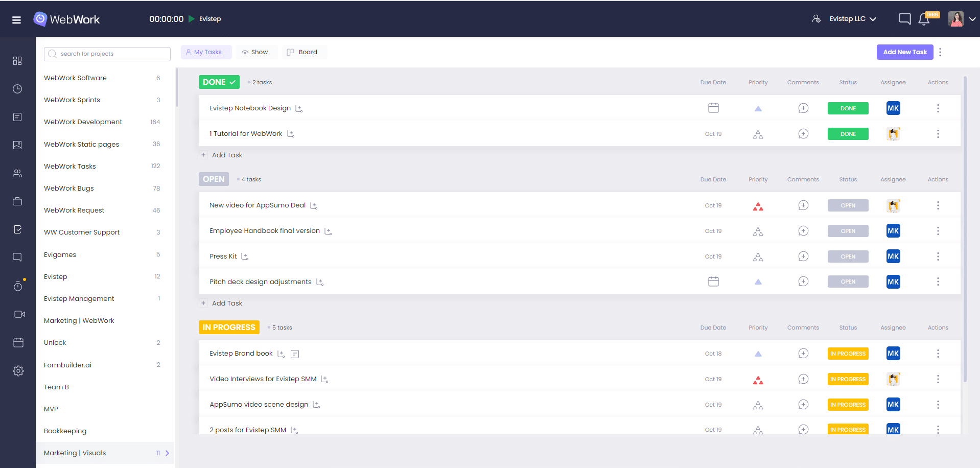
Task: Select the Tasks checkmark icon in sidebar
Action: [18, 229]
